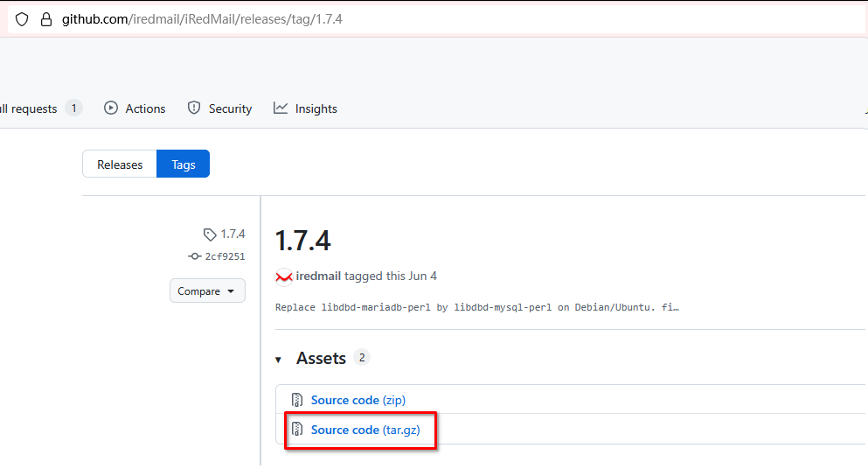
Task: Click the 1.7.4 tag link in sidebar
Action: 232,234
